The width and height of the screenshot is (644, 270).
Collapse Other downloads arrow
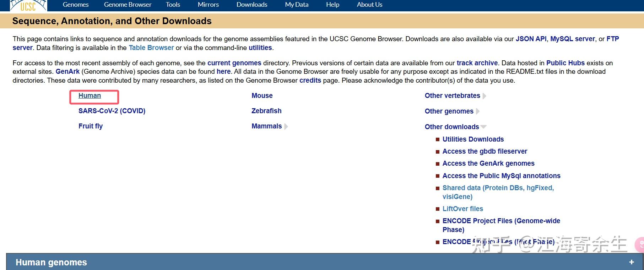coord(483,127)
